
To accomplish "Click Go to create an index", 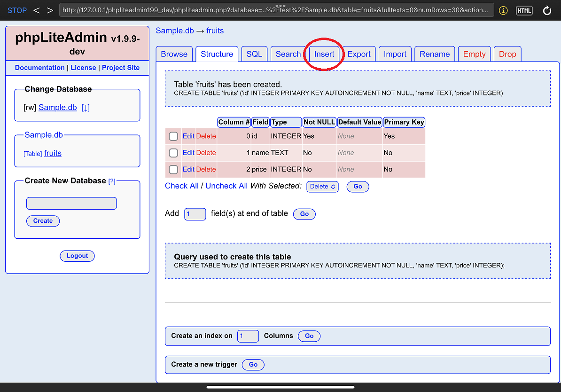I will click(309, 336).
